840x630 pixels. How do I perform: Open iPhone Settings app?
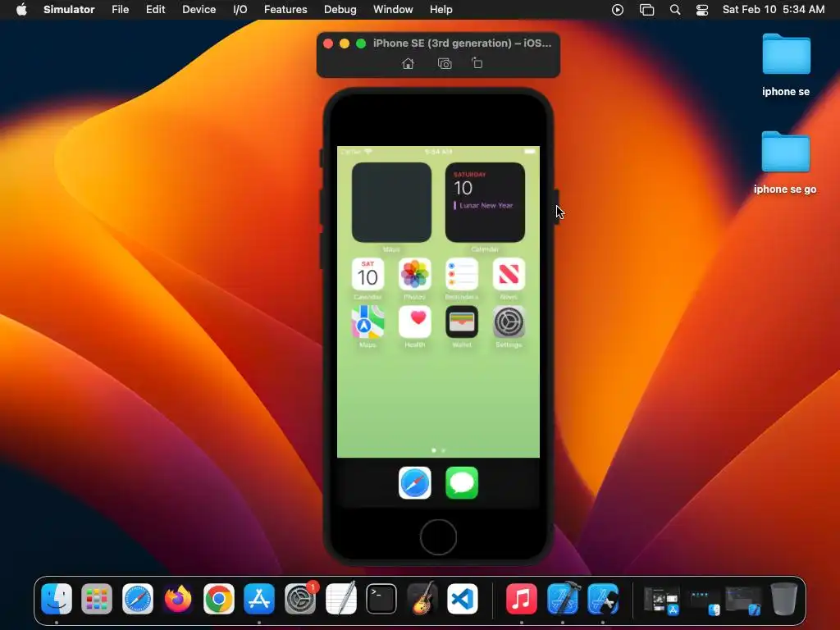509,322
